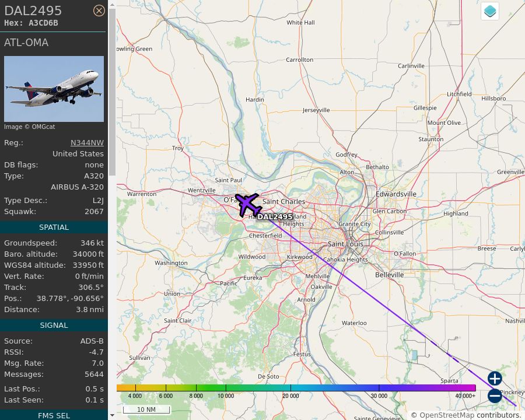The width and height of the screenshot is (525, 420).
Task: Click the DAL2495 callsign label on the map
Action: (275, 216)
